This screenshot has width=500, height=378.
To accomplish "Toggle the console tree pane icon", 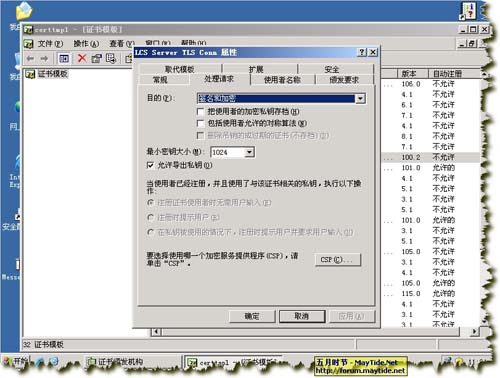I will click(x=64, y=59).
